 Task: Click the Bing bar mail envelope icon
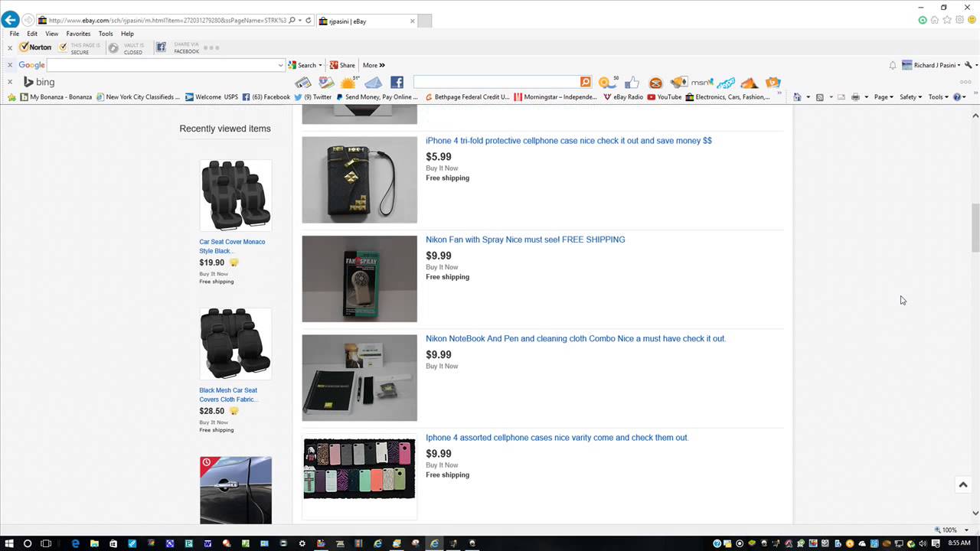coord(373,82)
